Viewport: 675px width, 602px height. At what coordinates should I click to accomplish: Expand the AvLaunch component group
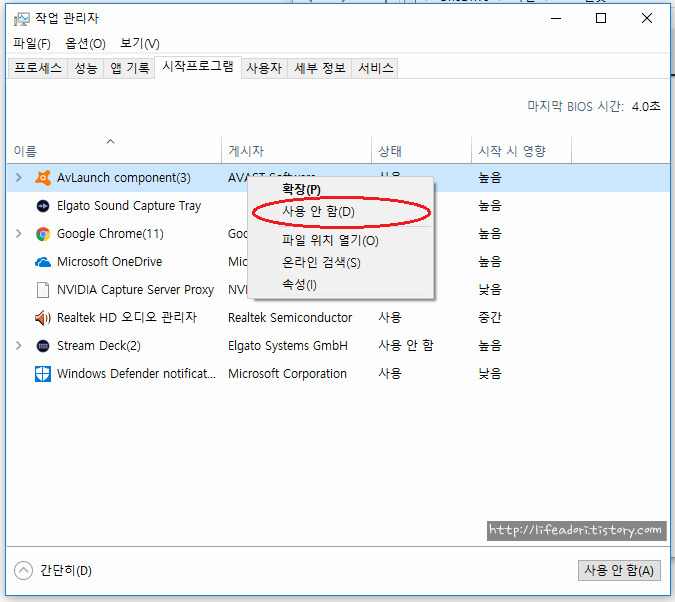pyautogui.click(x=19, y=177)
